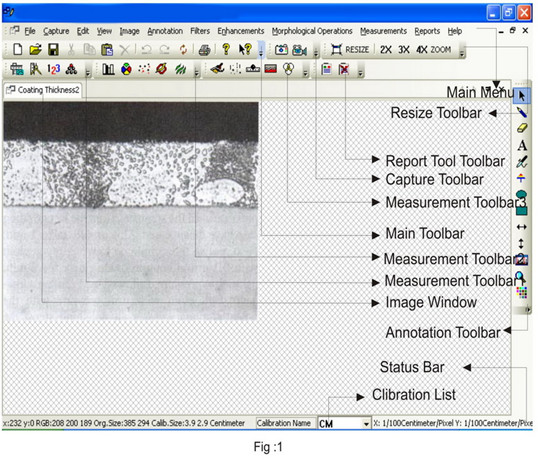
Task: Zoom image to 4X ZOOM
Action: 434,50
